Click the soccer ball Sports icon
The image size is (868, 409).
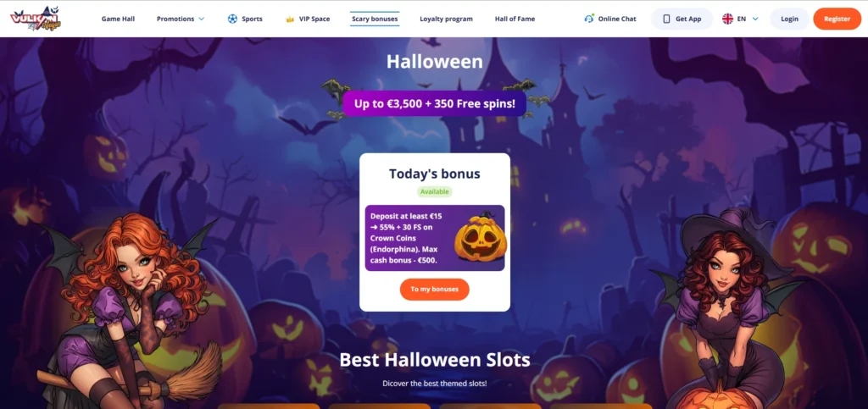click(232, 19)
